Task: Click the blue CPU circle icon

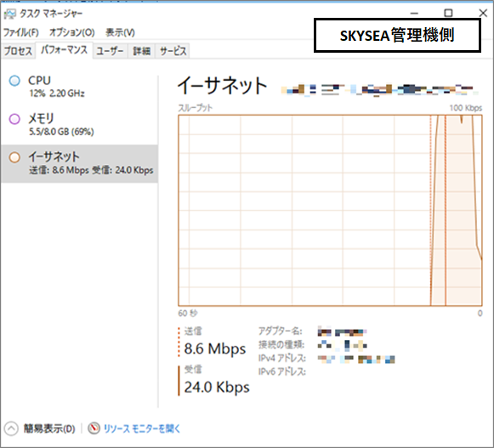Action: (x=14, y=81)
